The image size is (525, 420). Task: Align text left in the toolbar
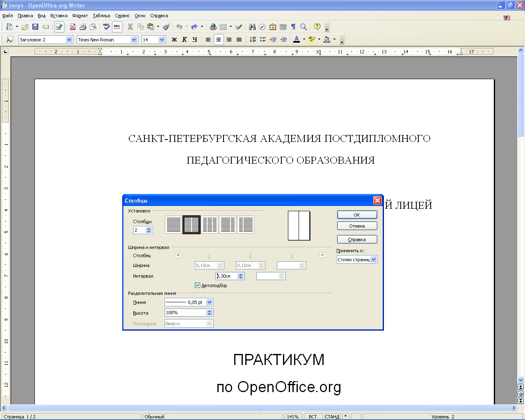208,39
